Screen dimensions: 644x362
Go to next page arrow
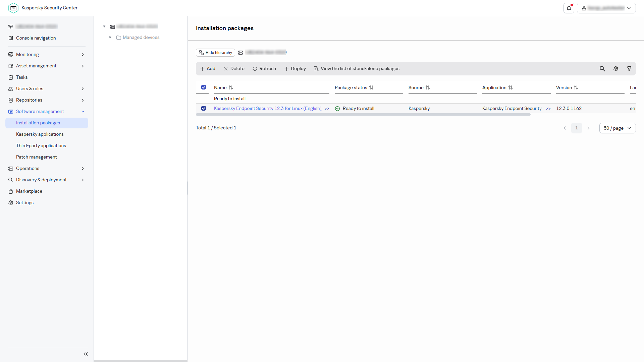click(x=589, y=128)
